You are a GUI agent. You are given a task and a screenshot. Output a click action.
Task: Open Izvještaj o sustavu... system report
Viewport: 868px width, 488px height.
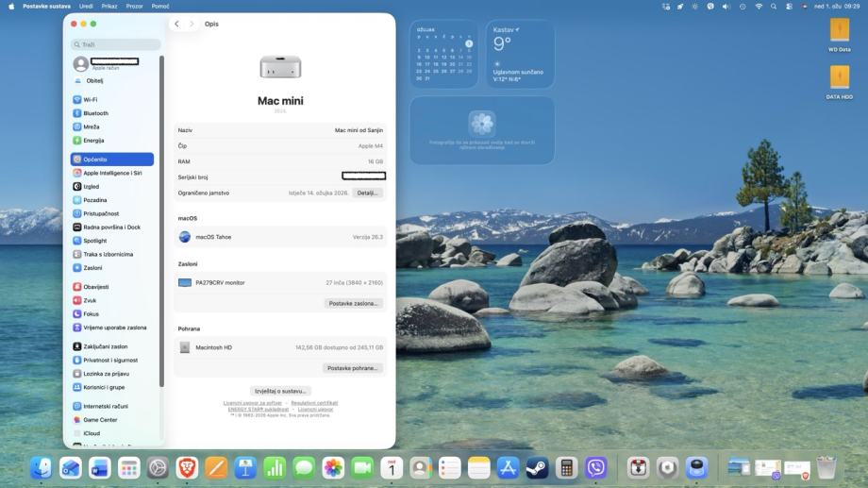(x=281, y=391)
